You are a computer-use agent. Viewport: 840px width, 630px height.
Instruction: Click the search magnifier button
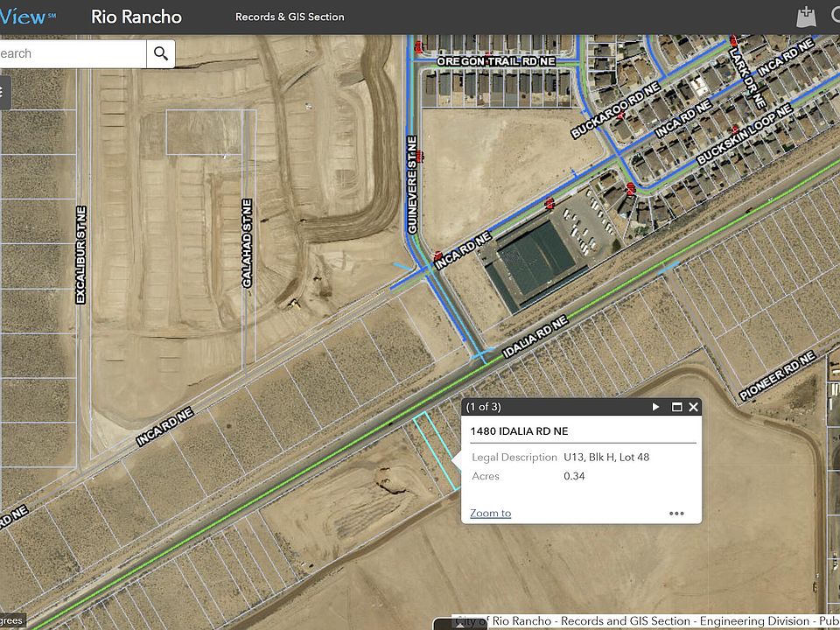(161, 53)
